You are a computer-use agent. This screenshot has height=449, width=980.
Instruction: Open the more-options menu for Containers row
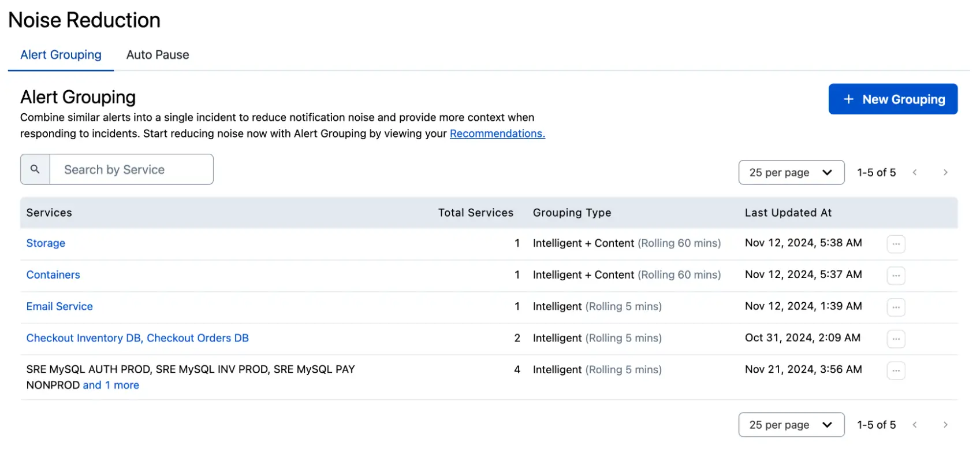click(x=896, y=276)
